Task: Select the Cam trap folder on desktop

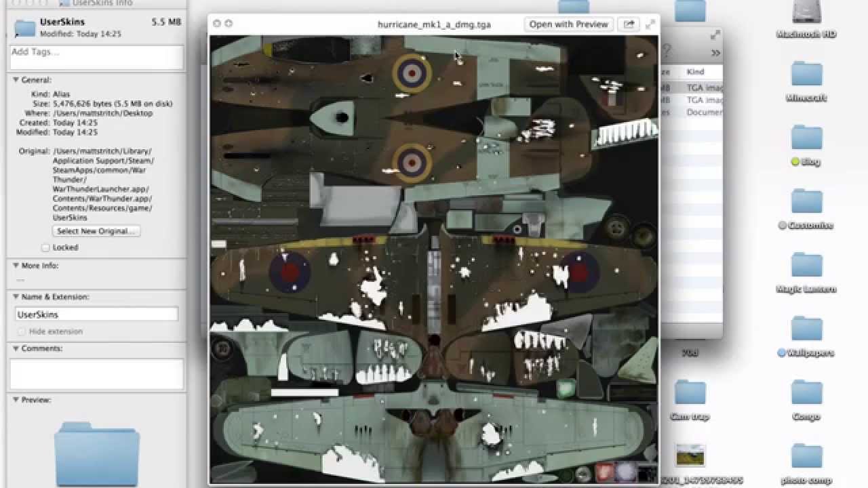Action: tap(690, 392)
